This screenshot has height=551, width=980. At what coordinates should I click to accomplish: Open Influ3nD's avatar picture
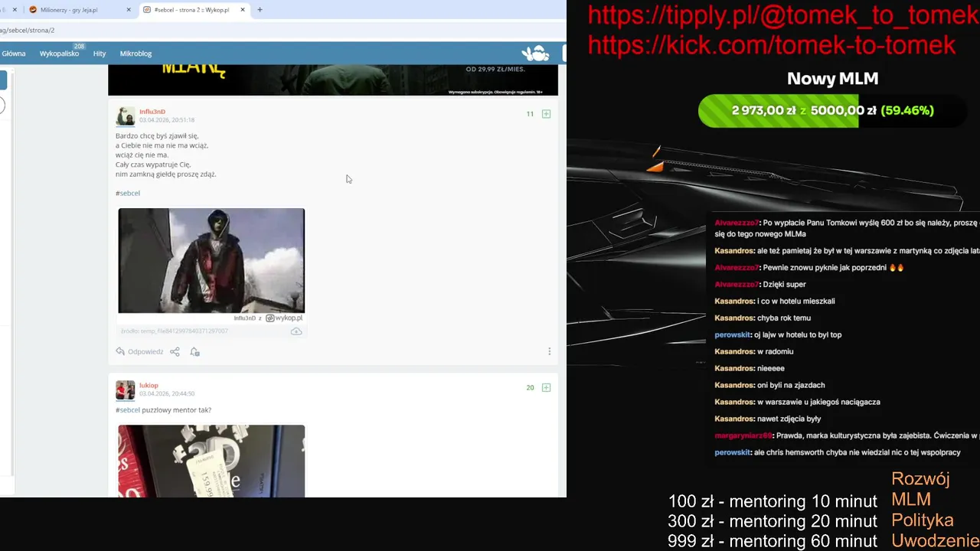pos(126,116)
